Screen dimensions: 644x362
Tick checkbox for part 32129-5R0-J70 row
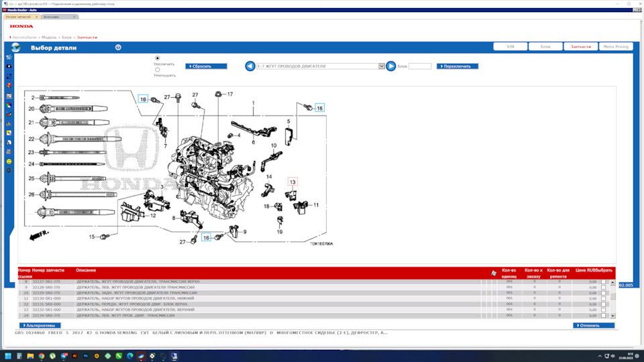[603, 293]
